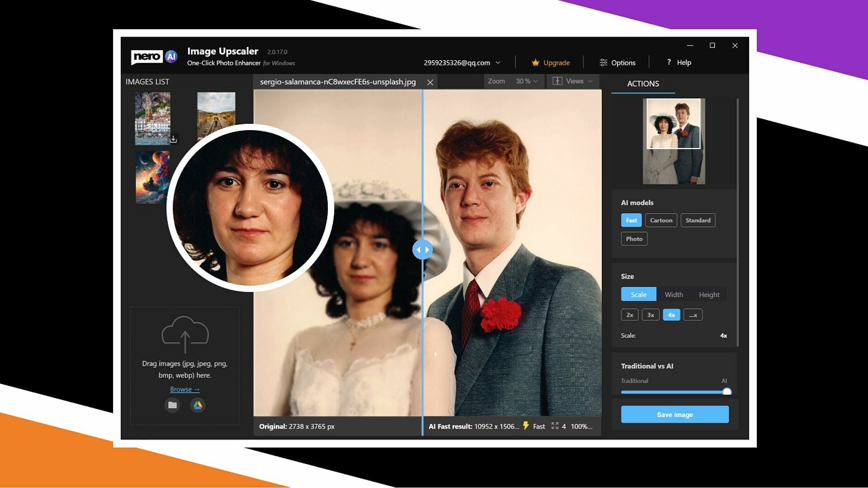
Task: Switch to the Width size tab
Action: coord(674,295)
